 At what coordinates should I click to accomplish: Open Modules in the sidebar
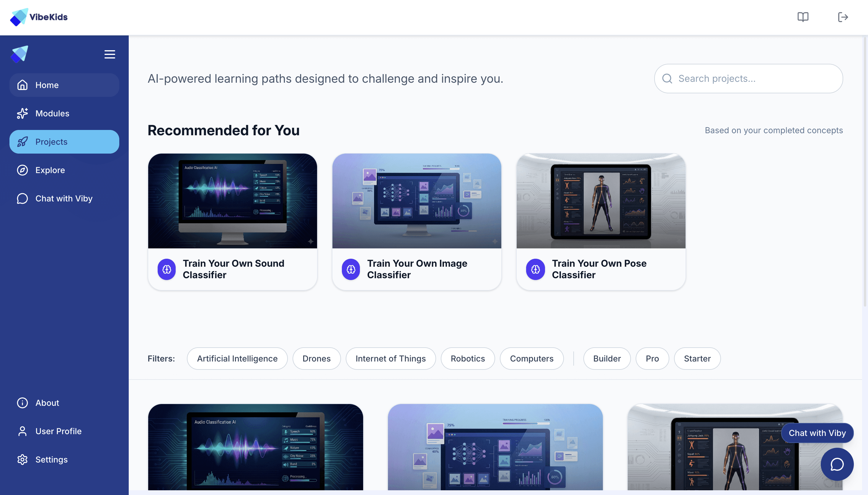pyautogui.click(x=52, y=113)
